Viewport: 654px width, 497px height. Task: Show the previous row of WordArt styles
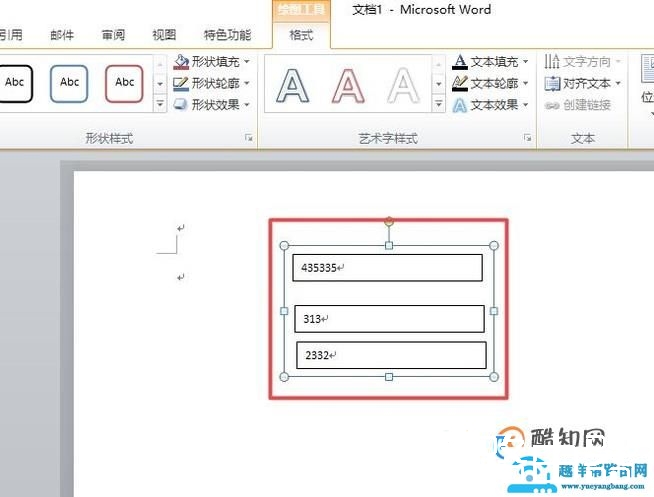438,64
